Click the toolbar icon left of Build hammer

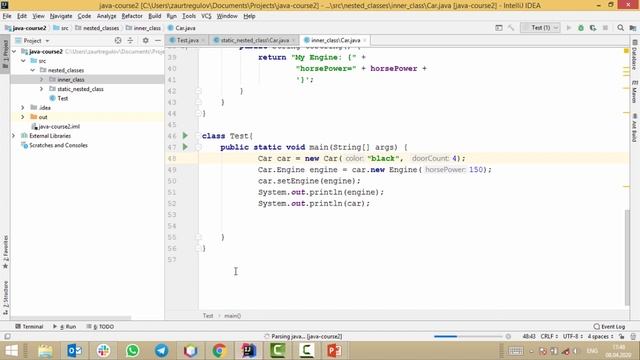(x=498, y=28)
